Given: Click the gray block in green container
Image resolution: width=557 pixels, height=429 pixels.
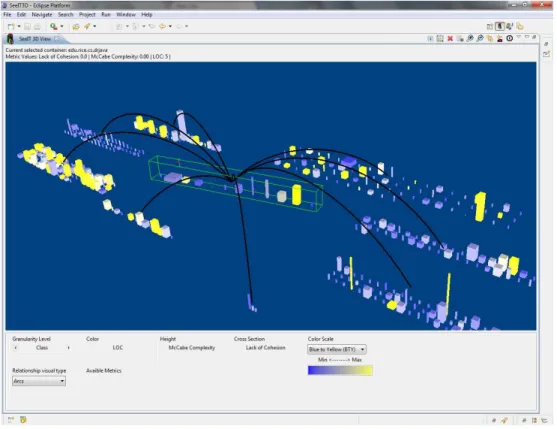Looking at the screenshot, I should tap(282, 196).
